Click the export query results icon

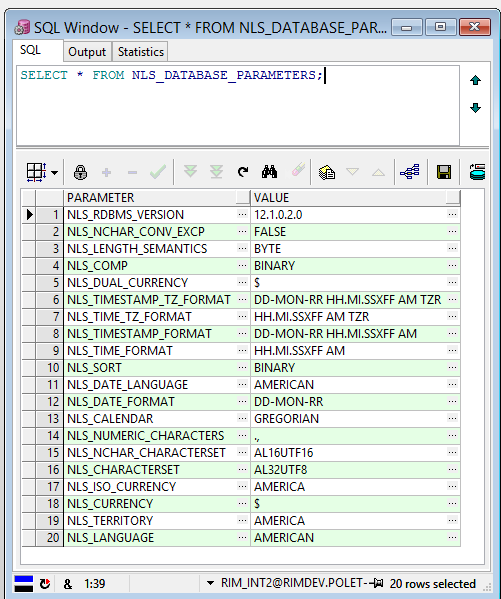[327, 172]
